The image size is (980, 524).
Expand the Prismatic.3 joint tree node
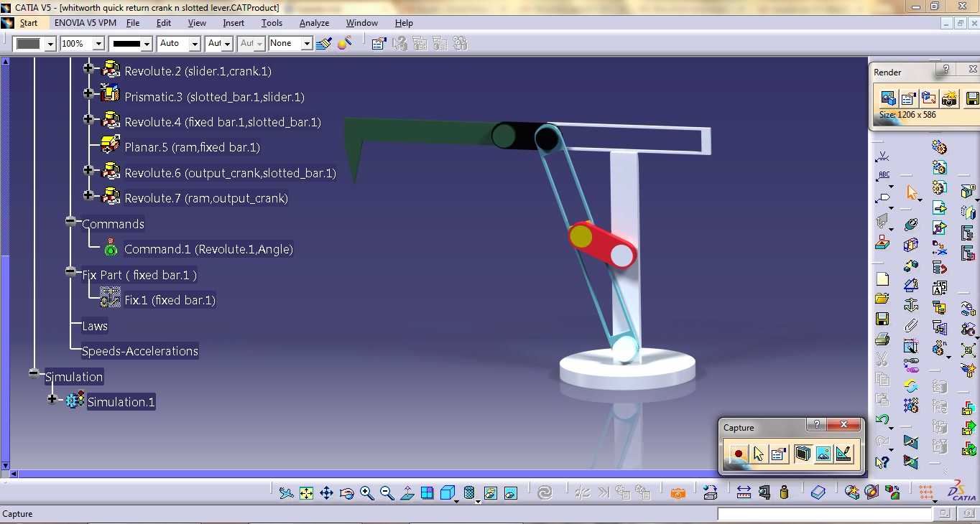click(x=88, y=93)
